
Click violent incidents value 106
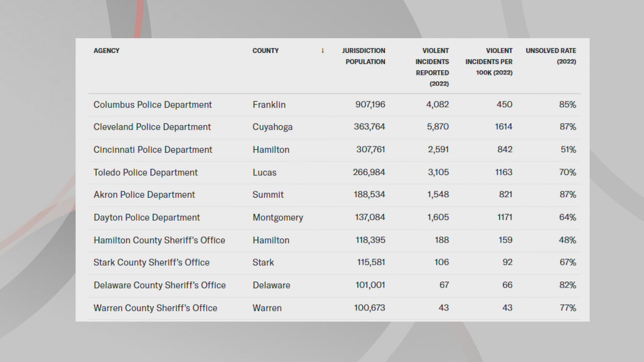pos(441,262)
